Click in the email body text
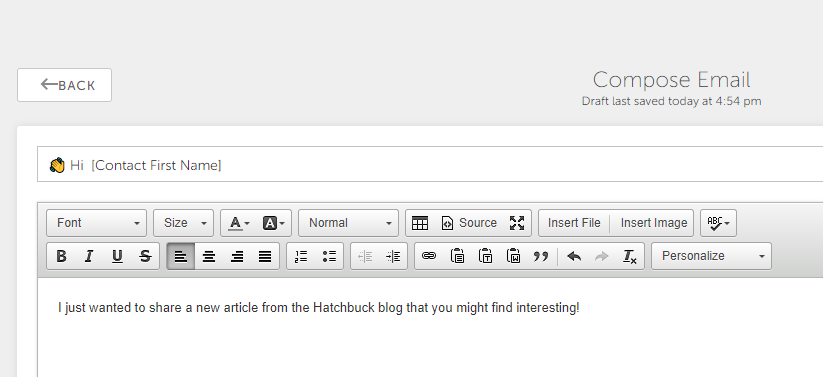 [319, 308]
